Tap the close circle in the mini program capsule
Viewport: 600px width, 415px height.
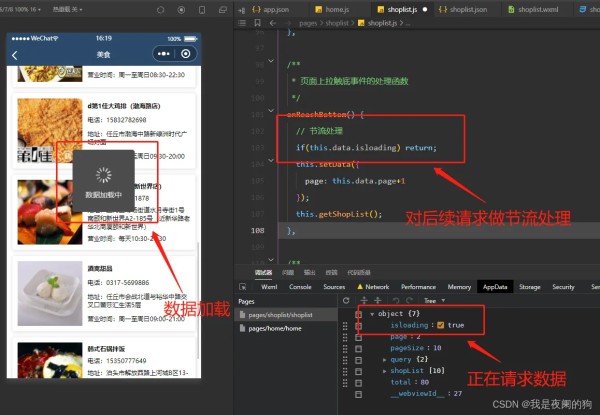(186, 54)
